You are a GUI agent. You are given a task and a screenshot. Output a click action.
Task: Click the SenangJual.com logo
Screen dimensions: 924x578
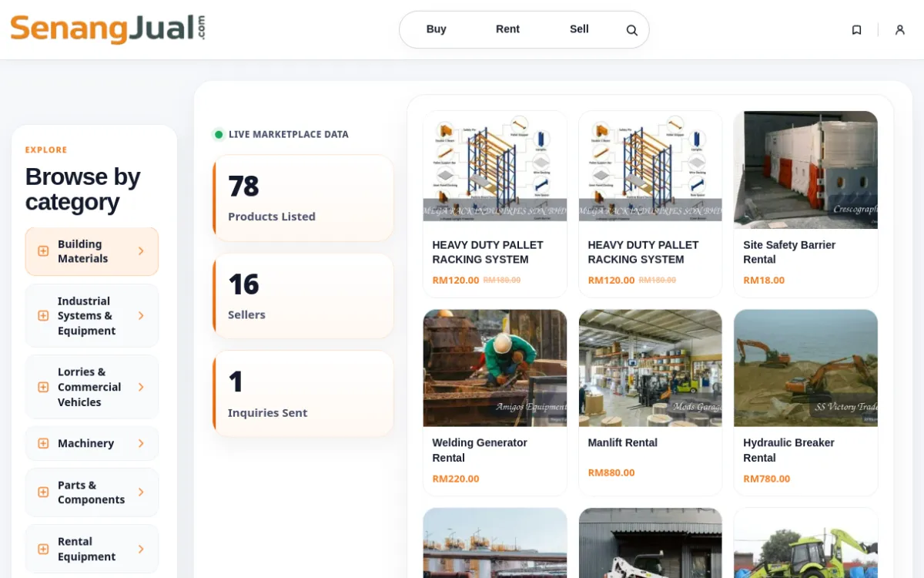tap(108, 29)
